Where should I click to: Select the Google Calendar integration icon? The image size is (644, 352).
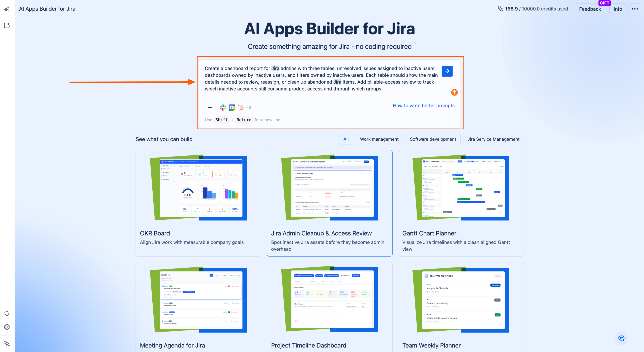[232, 108]
